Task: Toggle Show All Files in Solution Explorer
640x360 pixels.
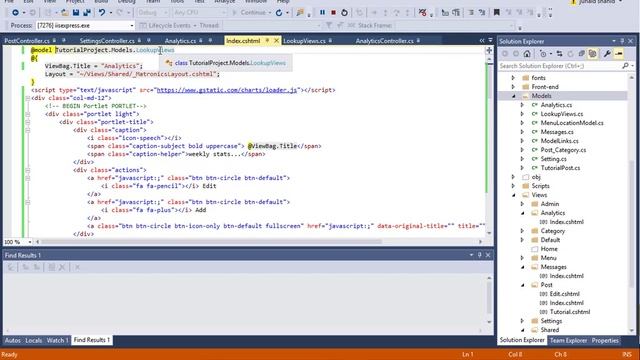Action: (x=593, y=54)
